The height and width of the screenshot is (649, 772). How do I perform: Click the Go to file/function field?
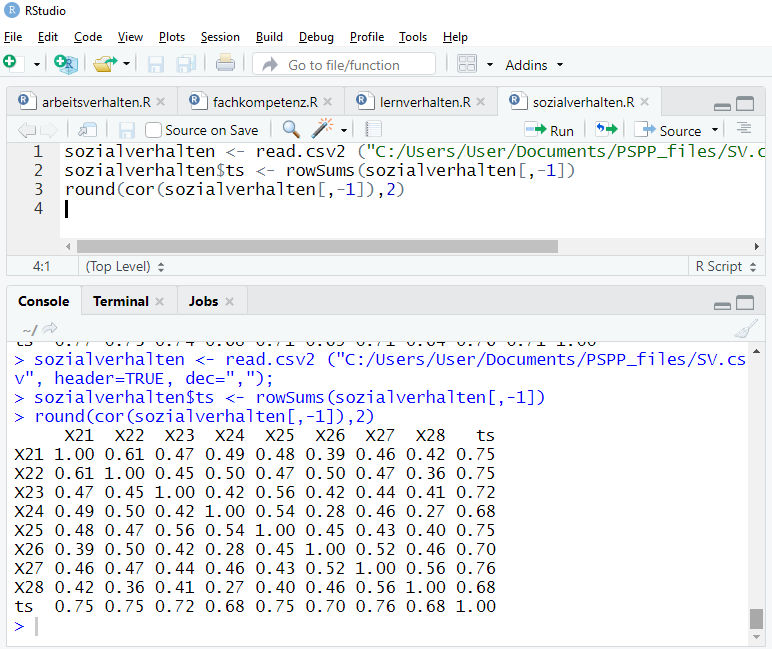(x=344, y=65)
